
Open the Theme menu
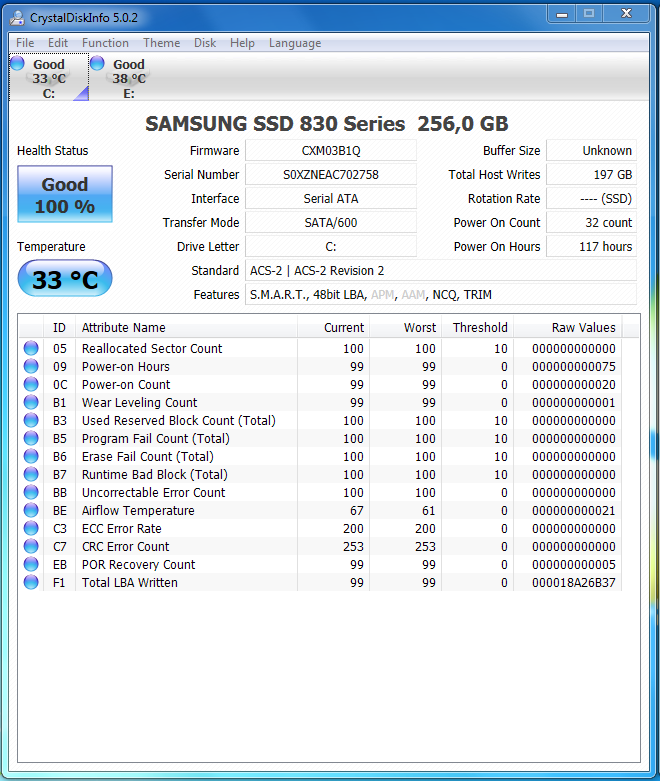(x=161, y=43)
